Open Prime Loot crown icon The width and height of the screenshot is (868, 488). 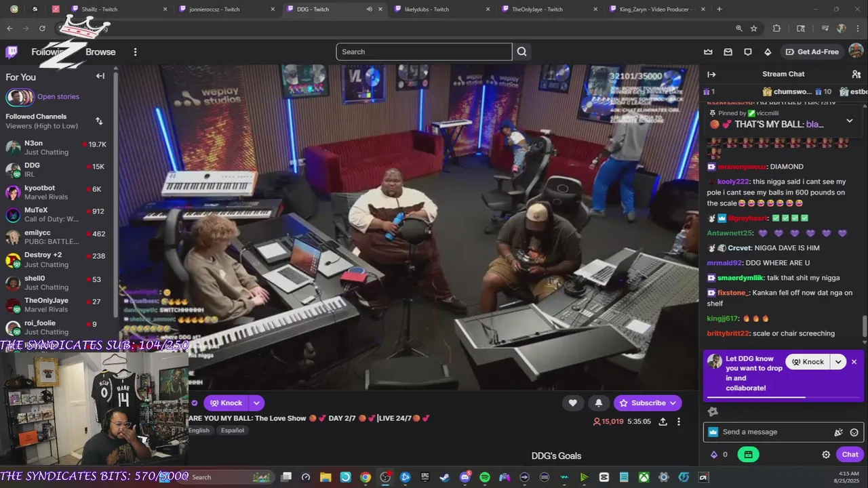[x=709, y=52]
